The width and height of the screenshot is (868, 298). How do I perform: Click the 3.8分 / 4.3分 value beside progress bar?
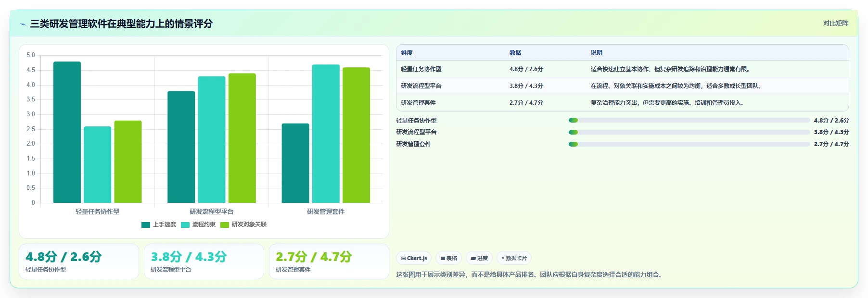(x=831, y=132)
